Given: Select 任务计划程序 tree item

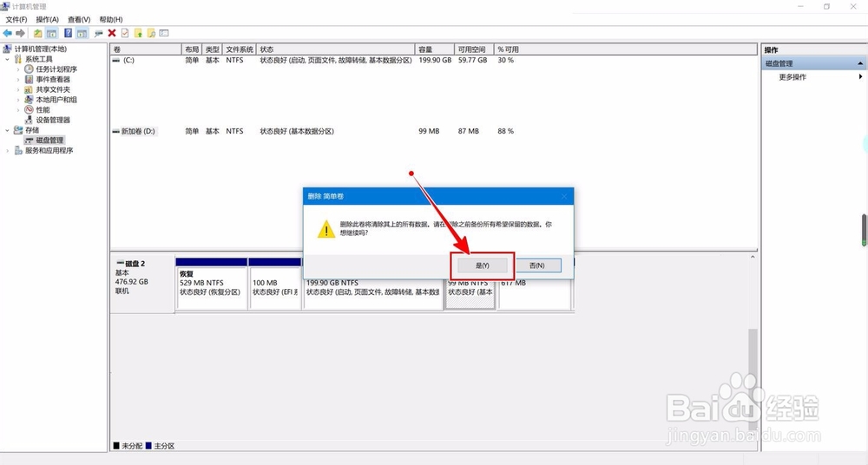Looking at the screenshot, I should point(56,69).
